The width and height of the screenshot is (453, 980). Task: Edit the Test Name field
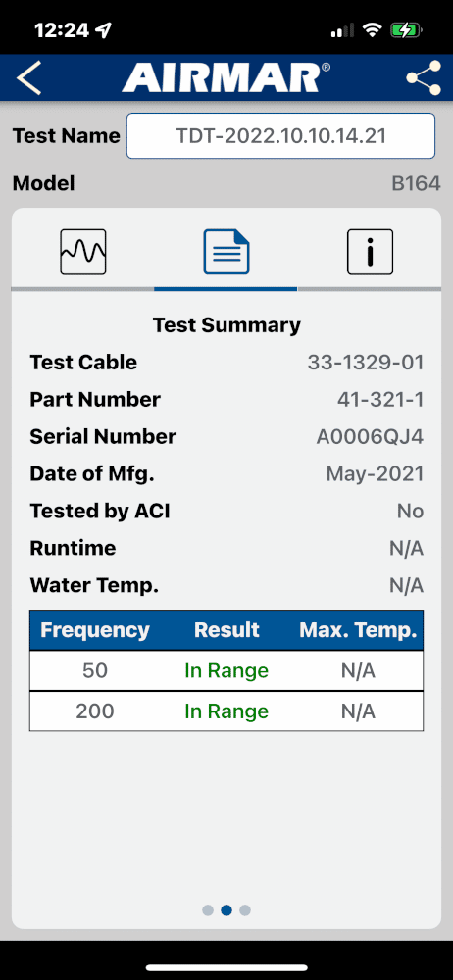click(x=281, y=135)
